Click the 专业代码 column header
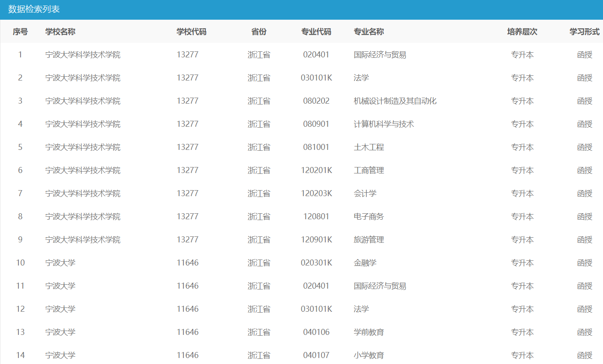 tap(316, 32)
